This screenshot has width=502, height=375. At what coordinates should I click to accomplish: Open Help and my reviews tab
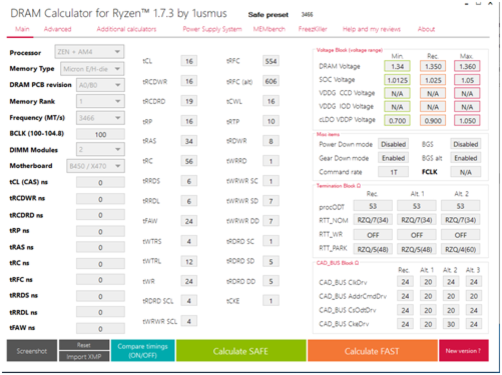tap(371, 29)
